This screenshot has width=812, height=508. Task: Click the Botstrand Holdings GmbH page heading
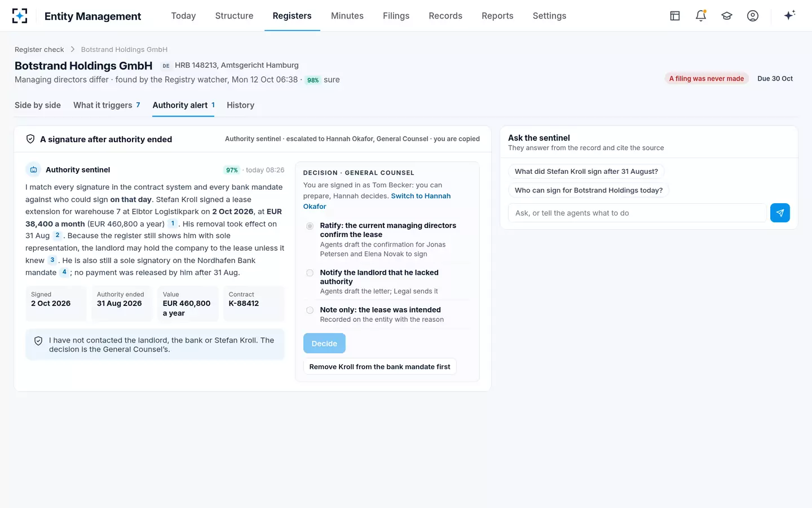(83, 65)
